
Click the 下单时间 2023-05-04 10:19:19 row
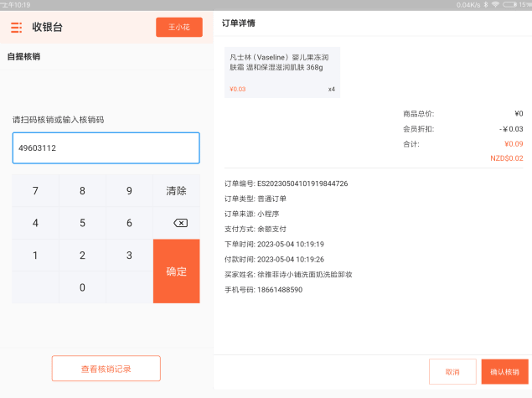coord(274,245)
